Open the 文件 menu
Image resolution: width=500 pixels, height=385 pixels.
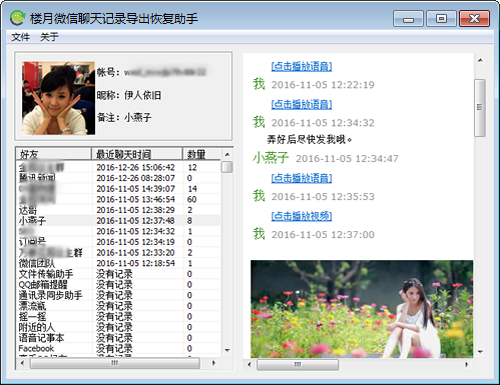coord(21,37)
